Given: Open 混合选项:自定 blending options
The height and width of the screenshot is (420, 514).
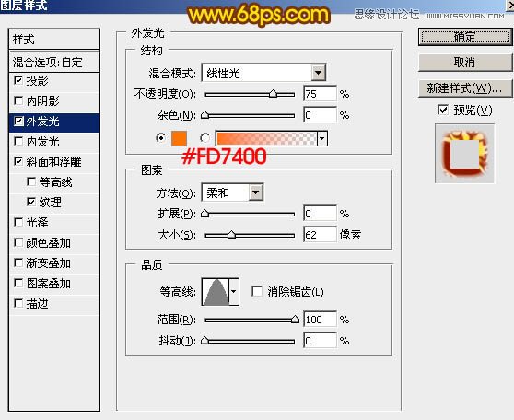Looking at the screenshot, I should (54, 62).
